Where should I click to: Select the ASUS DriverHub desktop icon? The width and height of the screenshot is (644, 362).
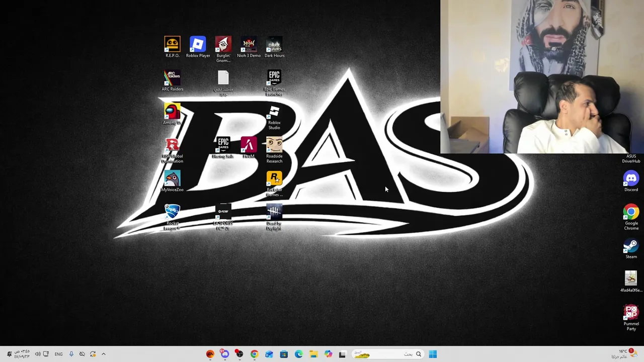point(631,158)
